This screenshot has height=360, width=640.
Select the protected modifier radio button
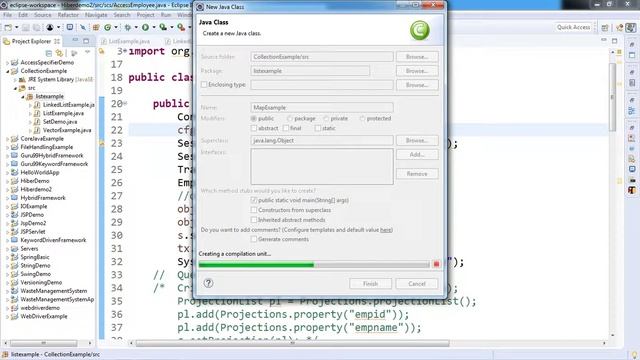pyautogui.click(x=362, y=118)
